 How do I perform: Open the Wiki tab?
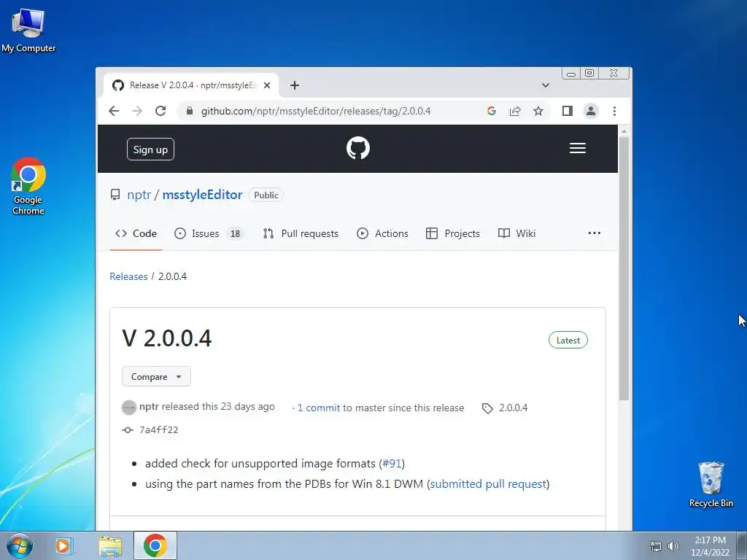(x=516, y=233)
